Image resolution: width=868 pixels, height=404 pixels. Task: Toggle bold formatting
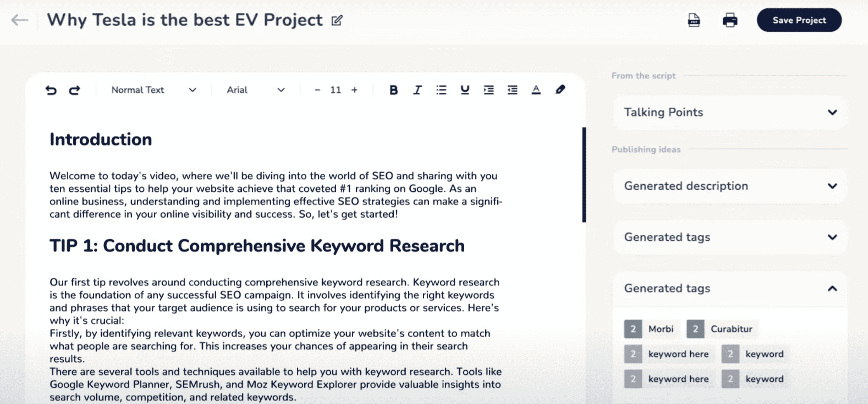[393, 90]
